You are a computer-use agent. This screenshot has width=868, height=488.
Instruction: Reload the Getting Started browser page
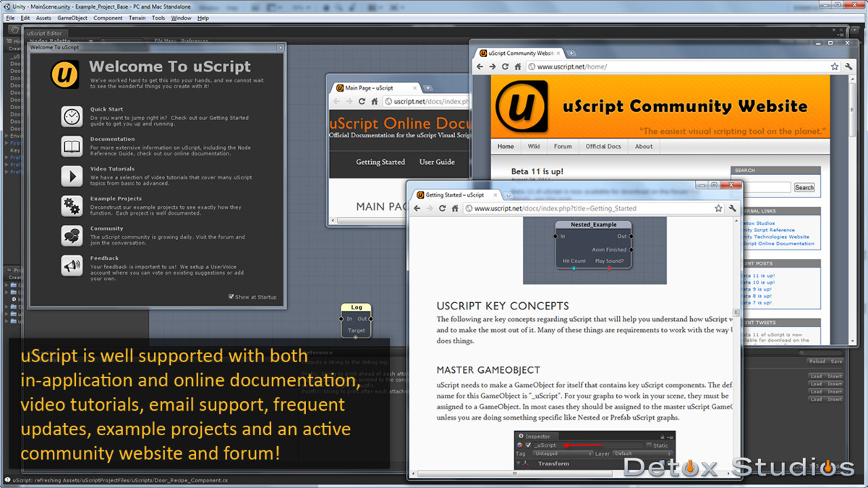coord(442,208)
